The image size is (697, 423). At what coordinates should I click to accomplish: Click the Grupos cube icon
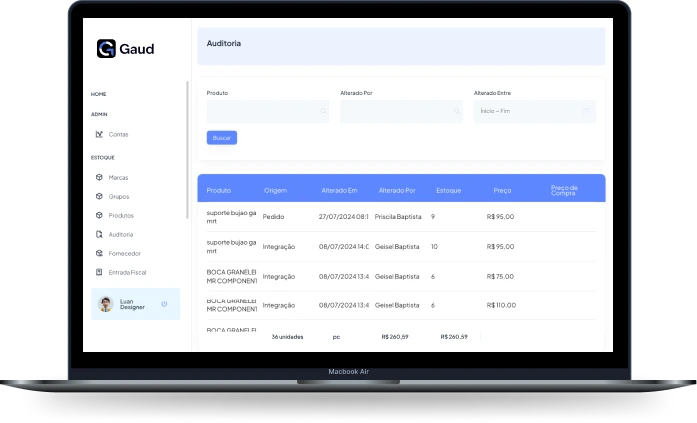99,196
